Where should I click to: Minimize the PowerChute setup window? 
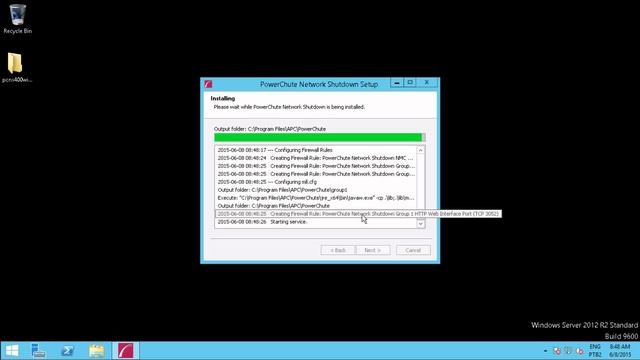tap(396, 83)
